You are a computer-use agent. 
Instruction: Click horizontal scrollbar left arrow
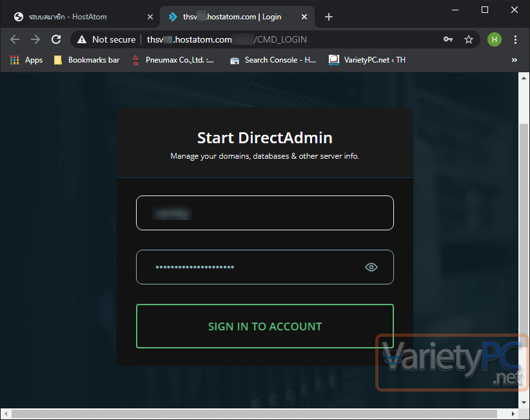pyautogui.click(x=6, y=414)
